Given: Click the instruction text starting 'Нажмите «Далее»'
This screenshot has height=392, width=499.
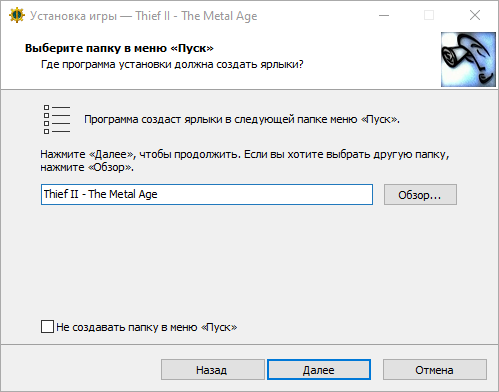Looking at the screenshot, I should [245, 161].
